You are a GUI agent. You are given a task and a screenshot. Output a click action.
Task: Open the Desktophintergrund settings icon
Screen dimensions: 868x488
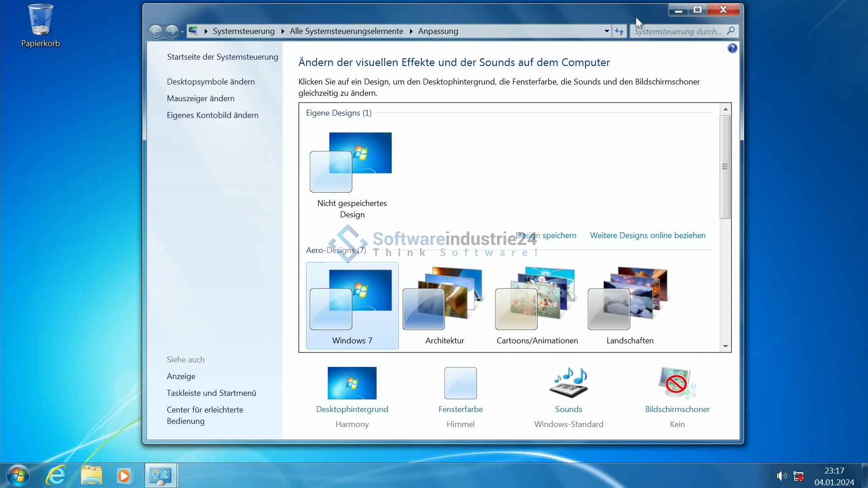pos(352,383)
